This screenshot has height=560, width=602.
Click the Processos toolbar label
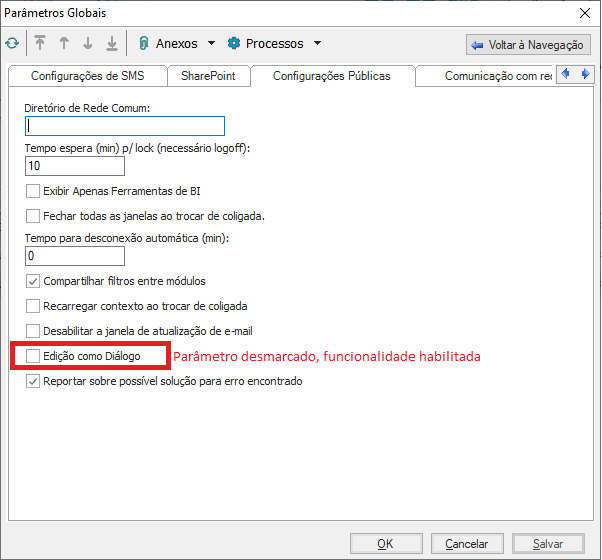pyautogui.click(x=275, y=43)
